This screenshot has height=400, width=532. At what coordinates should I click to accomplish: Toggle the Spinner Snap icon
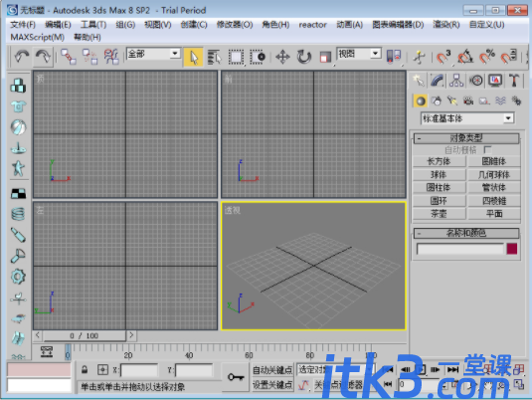point(508,57)
